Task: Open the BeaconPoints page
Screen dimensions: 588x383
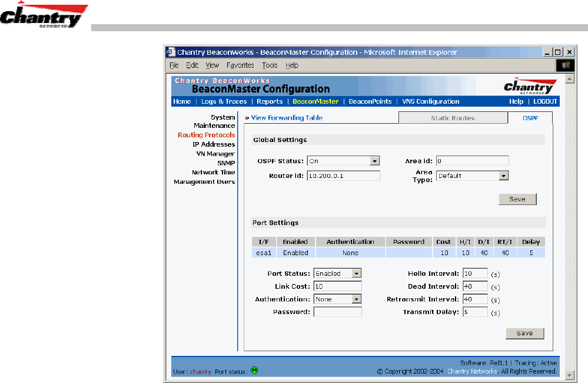Action: pos(370,101)
